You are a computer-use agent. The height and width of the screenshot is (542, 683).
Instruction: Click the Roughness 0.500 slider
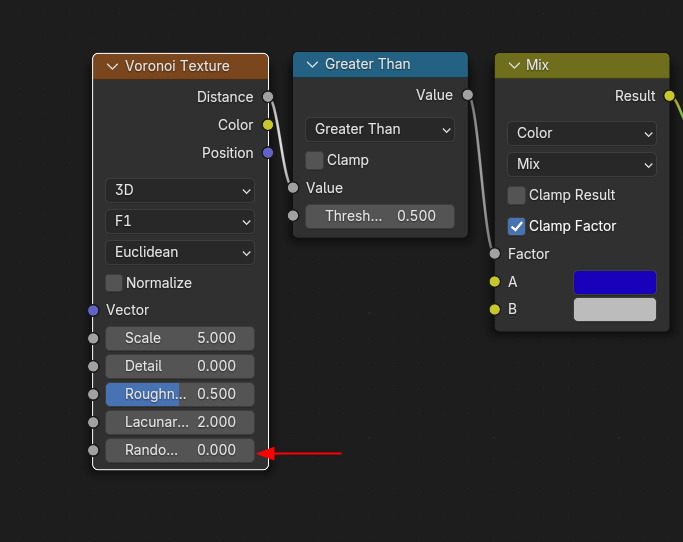[x=180, y=394]
